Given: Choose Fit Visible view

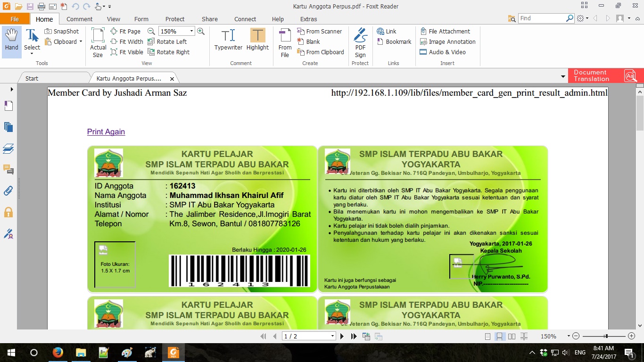Looking at the screenshot, I should tap(127, 52).
